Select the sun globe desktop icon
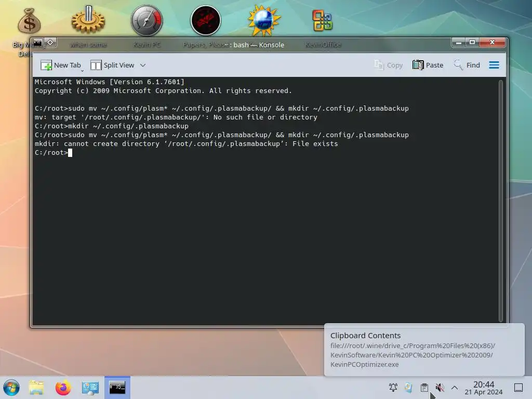 coord(264,20)
